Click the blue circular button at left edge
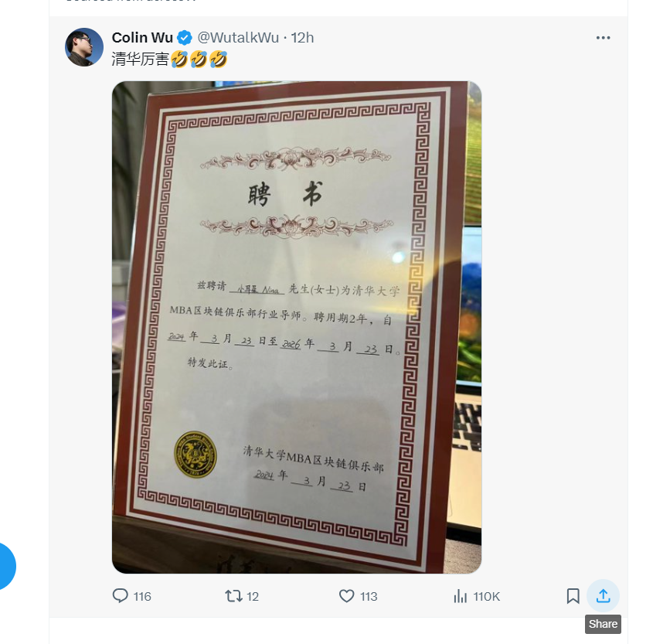The width and height of the screenshot is (653, 644). pyautogui.click(x=5, y=566)
